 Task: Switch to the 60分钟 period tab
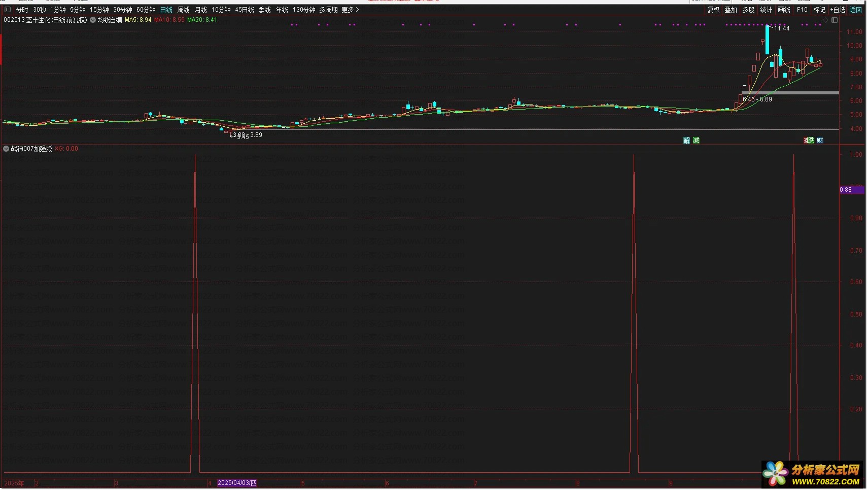click(x=146, y=10)
